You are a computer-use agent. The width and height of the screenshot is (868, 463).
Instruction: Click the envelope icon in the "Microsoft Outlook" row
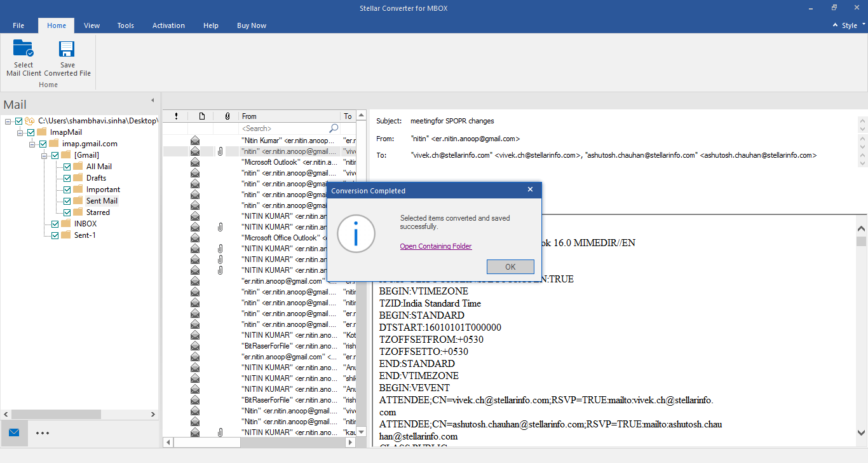click(x=195, y=162)
